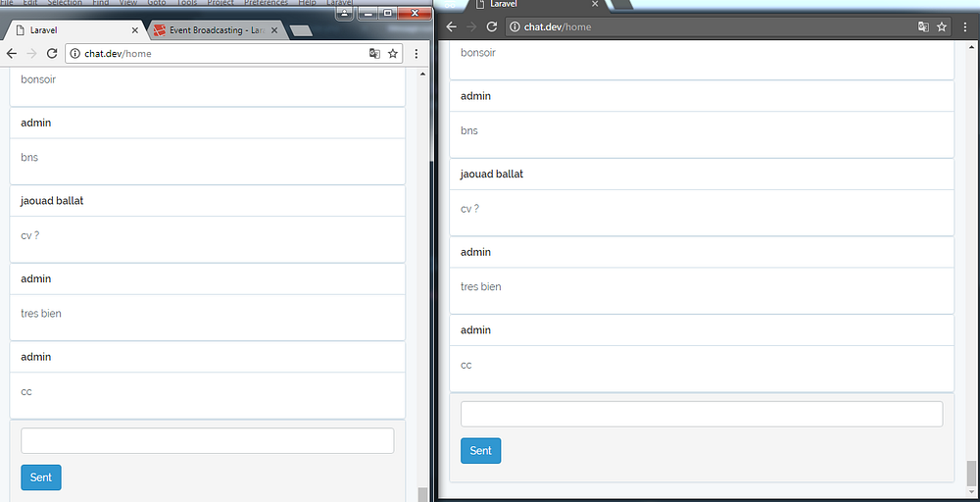The height and width of the screenshot is (502, 980).
Task: Click the left window's scrollbar up arrow
Action: (x=423, y=74)
